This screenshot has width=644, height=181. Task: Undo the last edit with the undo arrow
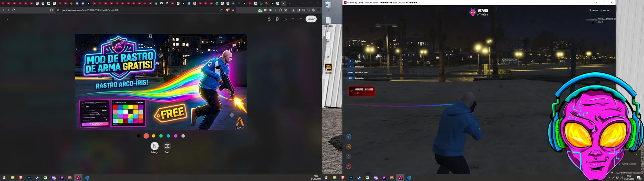coord(293,19)
